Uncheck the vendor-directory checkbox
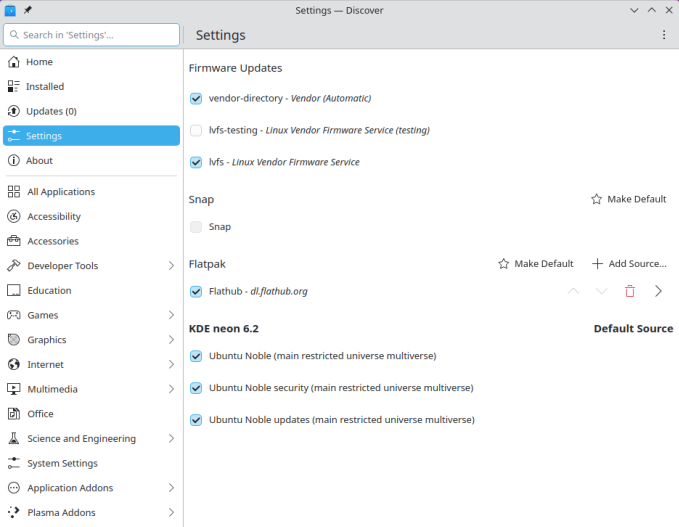 (x=196, y=98)
